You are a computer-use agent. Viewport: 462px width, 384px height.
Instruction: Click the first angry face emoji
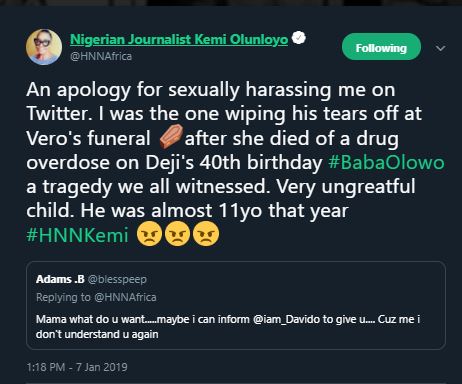149,234
